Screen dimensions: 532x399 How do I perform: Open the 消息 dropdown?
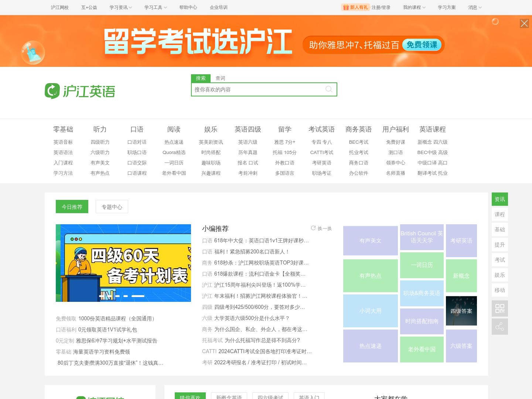pos(475,7)
